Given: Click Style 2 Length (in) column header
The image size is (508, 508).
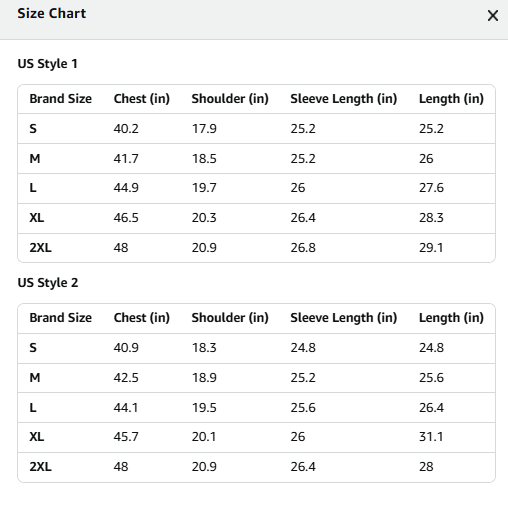Looking at the screenshot, I should click(x=451, y=318).
